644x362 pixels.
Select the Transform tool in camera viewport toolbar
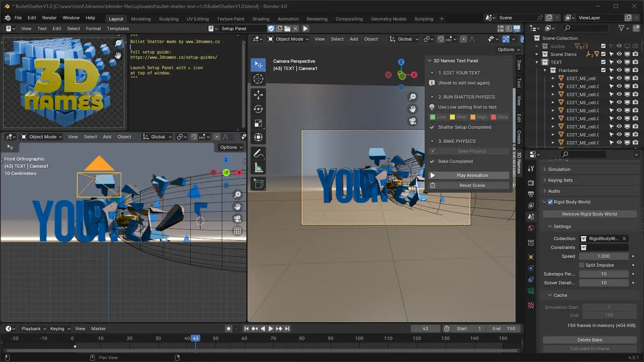(258, 137)
